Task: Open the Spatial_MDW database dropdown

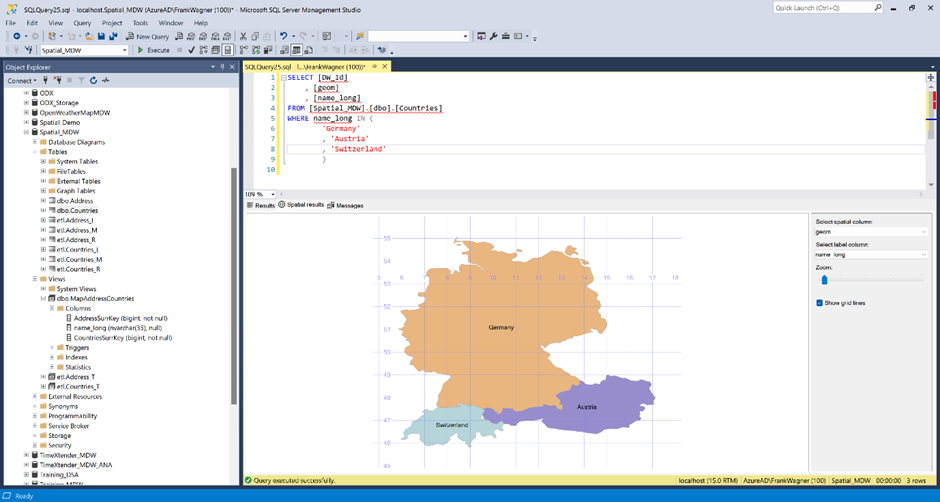Action: click(x=125, y=50)
